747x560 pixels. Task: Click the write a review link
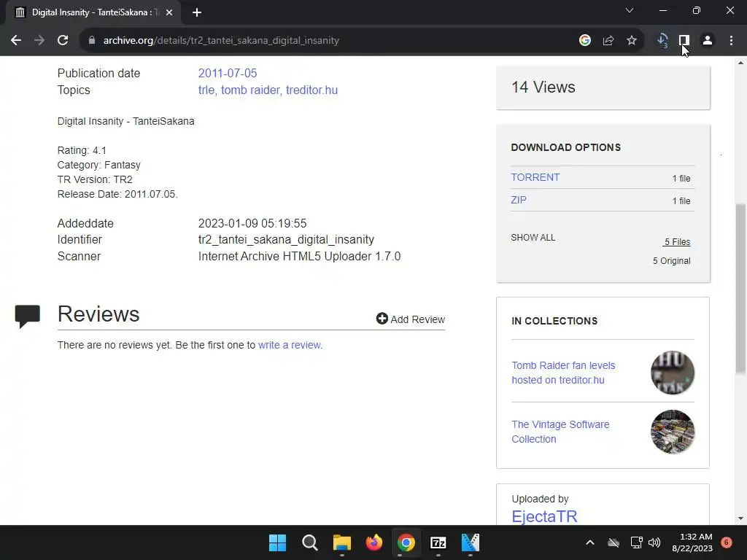[x=290, y=345]
